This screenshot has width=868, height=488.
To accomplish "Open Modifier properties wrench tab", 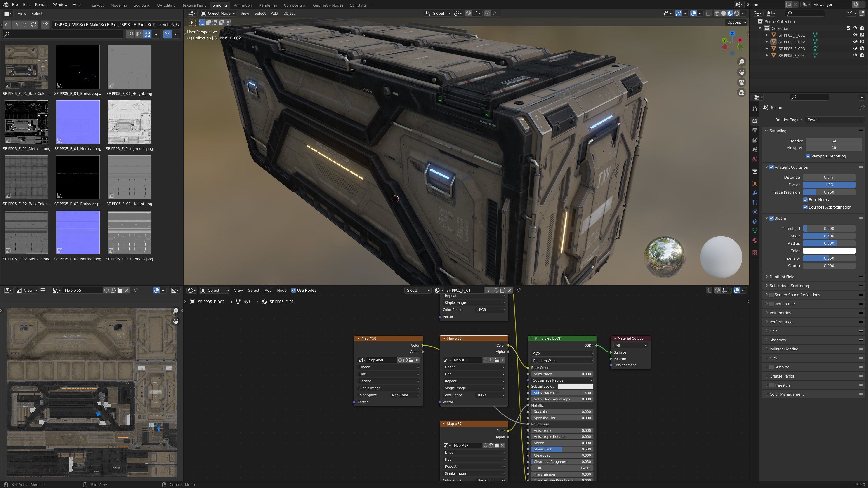I will tap(755, 193).
